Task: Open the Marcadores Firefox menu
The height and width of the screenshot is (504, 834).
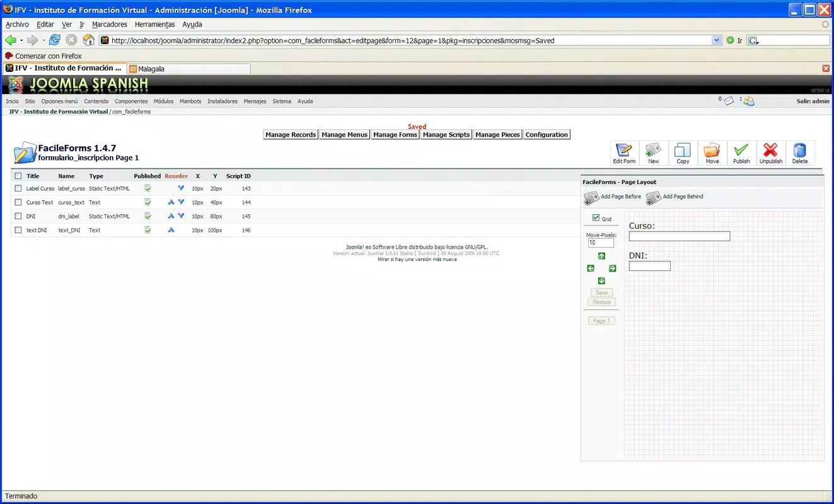Action: (110, 25)
